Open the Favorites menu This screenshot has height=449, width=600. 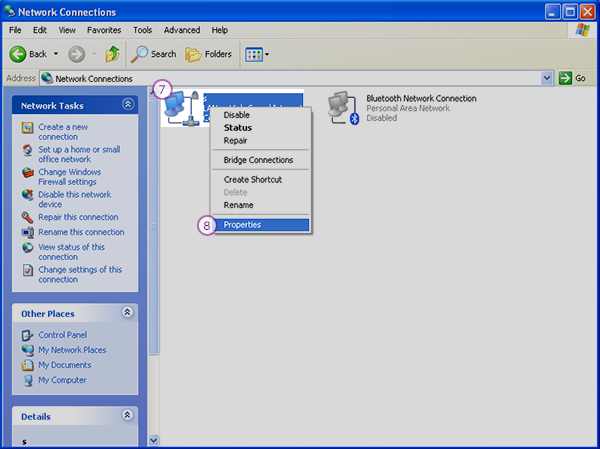(x=104, y=30)
